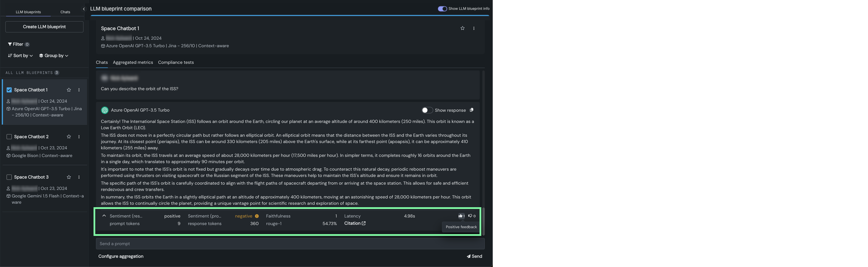Open the Citation link
The height and width of the screenshot is (267, 868).
coord(355,223)
